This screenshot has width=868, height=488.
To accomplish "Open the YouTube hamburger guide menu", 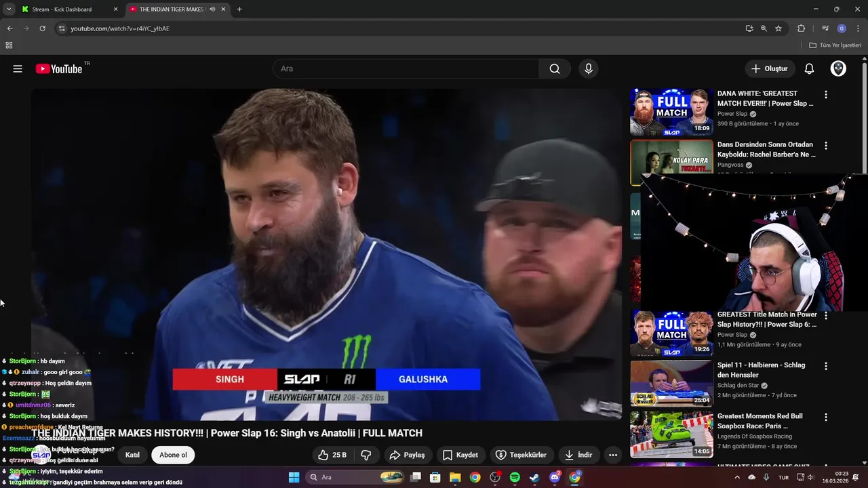I will (18, 68).
